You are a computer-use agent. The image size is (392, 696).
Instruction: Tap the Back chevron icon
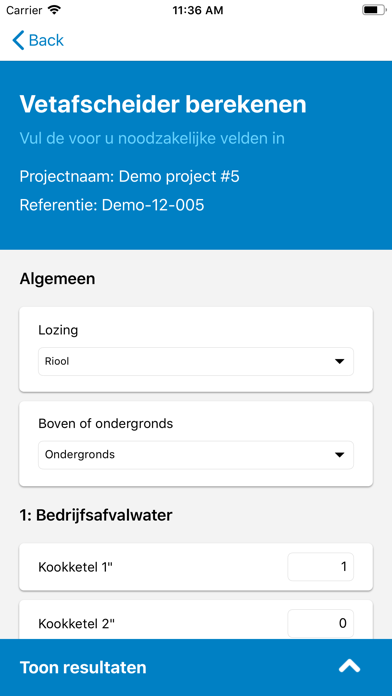tap(18, 40)
